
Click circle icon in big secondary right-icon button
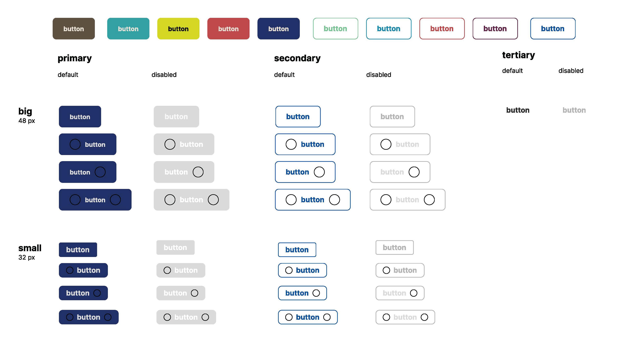point(319,172)
